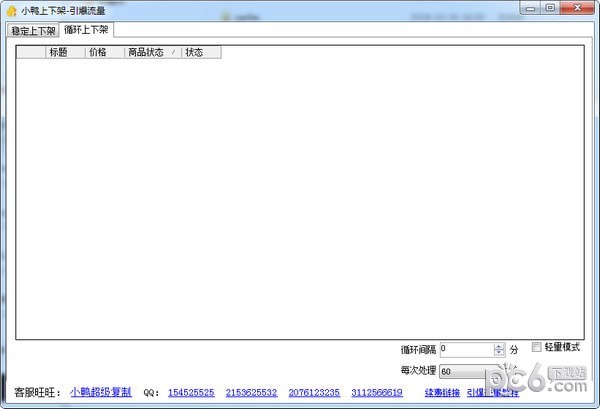Focus the 循环间隔 minutes input field
Screen dimensions: 600x409
[465, 350]
